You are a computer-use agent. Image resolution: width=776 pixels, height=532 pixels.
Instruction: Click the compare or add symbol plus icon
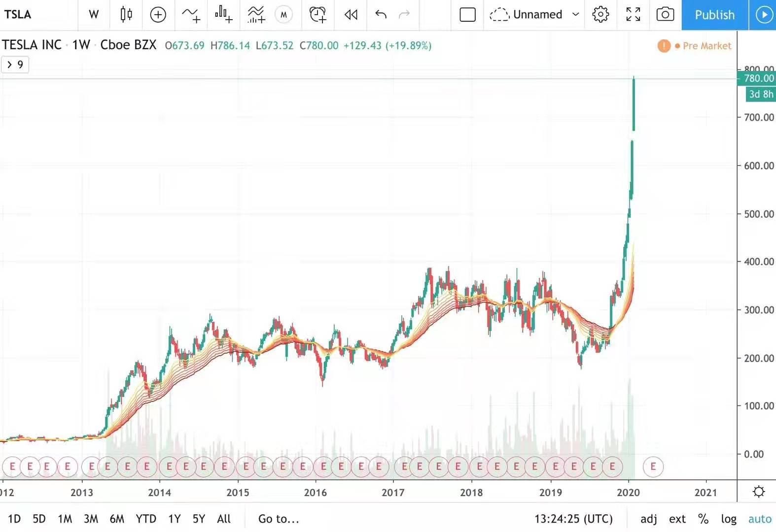pos(158,15)
